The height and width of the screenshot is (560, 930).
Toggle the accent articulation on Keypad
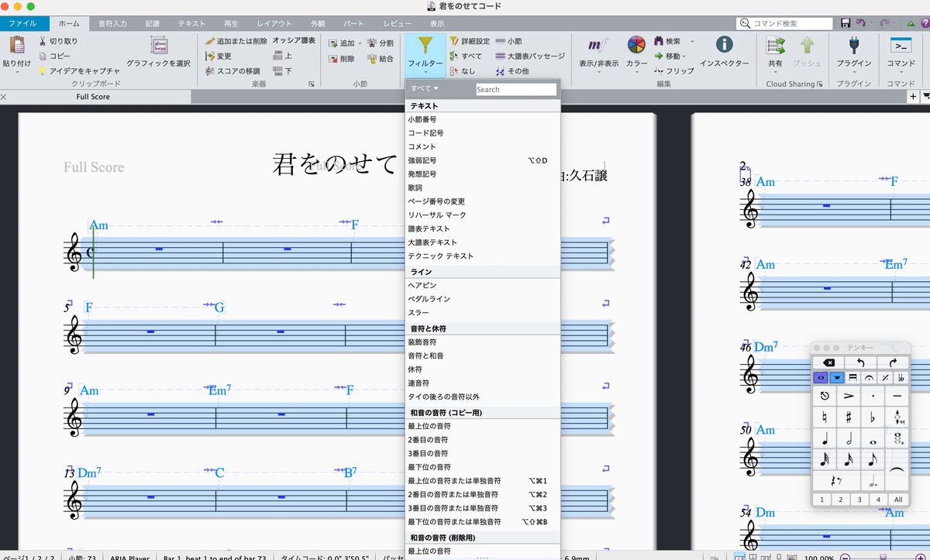(x=849, y=396)
